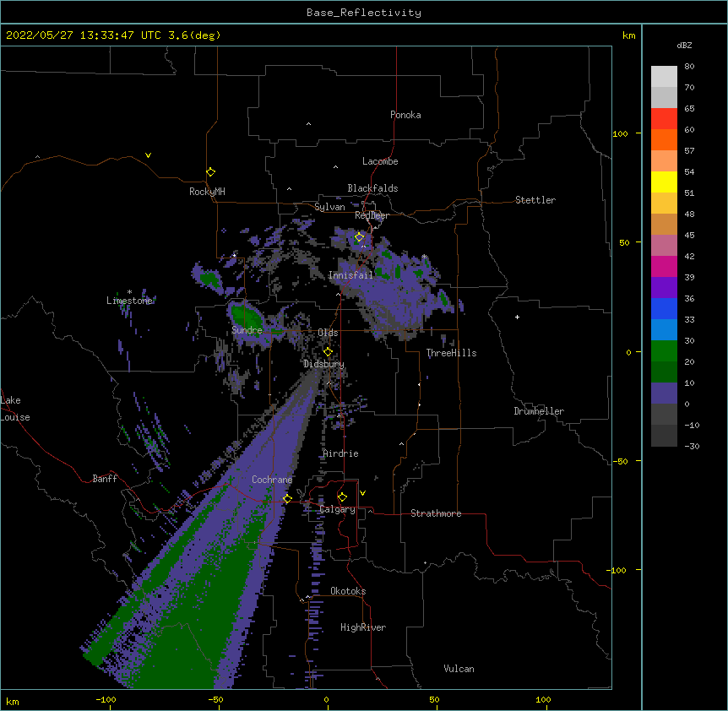Click the Okotoks label
This screenshot has width=728, height=711.
pyautogui.click(x=348, y=591)
